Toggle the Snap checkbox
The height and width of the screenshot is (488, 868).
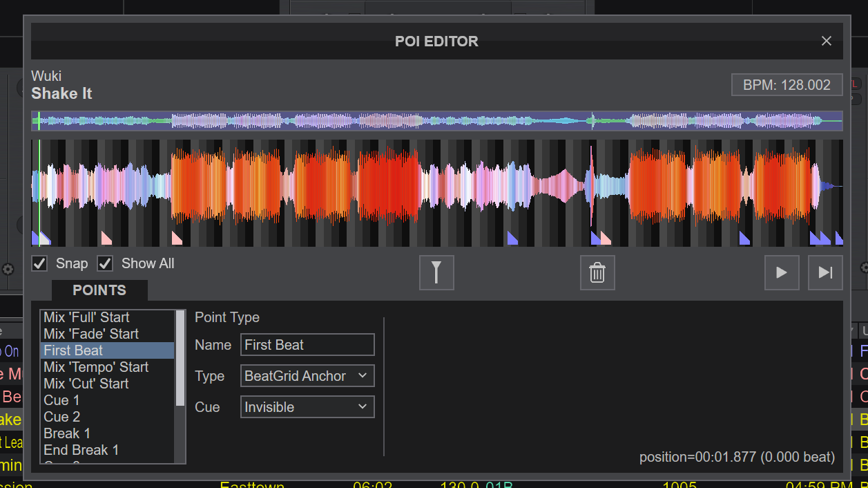pyautogui.click(x=40, y=263)
